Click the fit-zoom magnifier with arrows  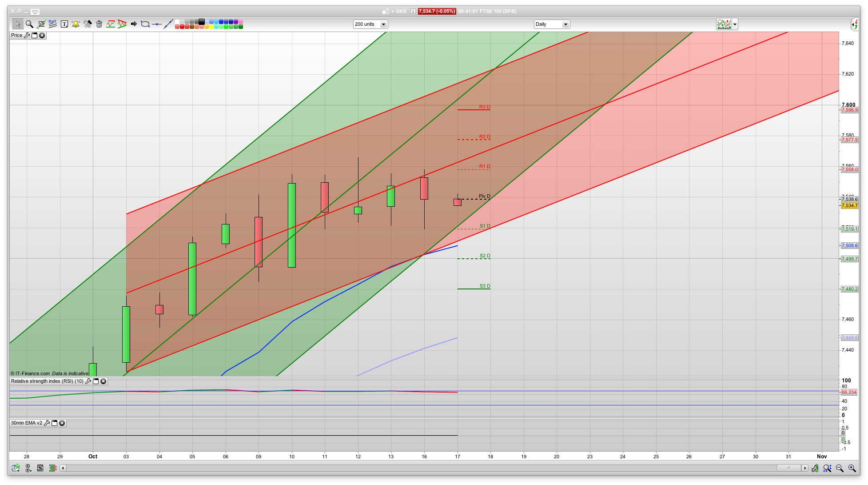[x=827, y=468]
